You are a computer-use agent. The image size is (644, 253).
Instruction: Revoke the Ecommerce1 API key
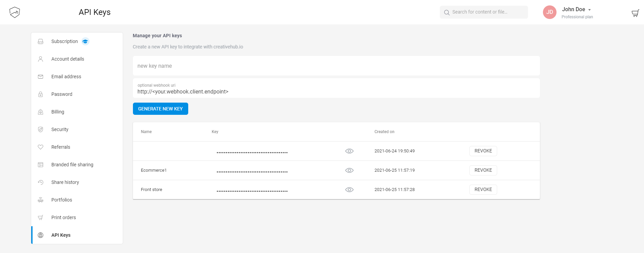click(x=483, y=170)
